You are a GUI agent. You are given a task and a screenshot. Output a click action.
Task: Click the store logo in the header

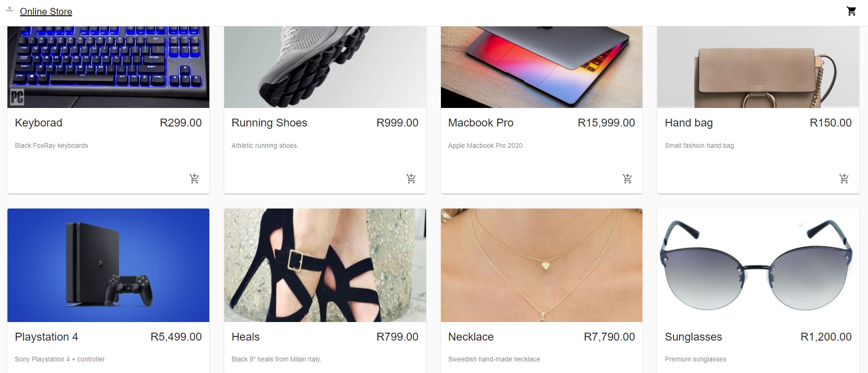pos(10,11)
